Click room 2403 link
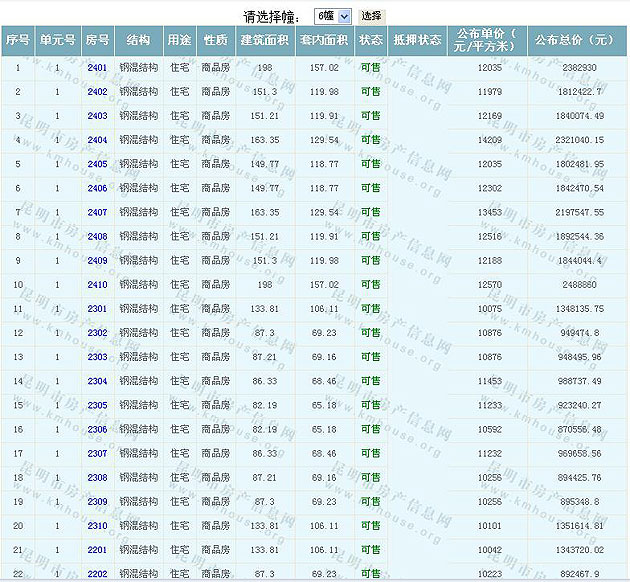The width and height of the screenshot is (630, 582). 97,116
